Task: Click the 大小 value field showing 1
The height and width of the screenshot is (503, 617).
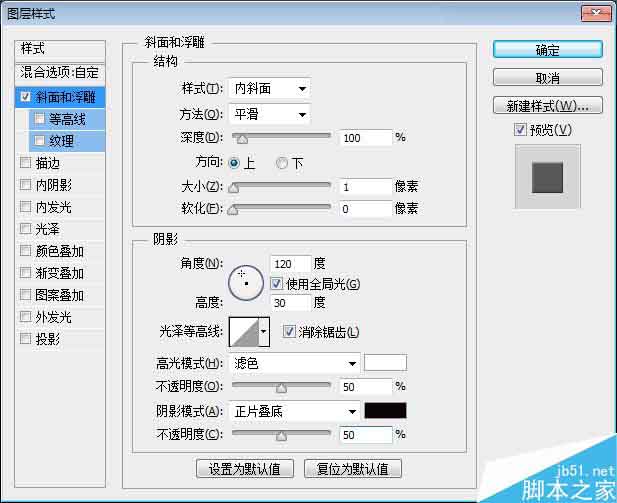Action: (x=366, y=187)
